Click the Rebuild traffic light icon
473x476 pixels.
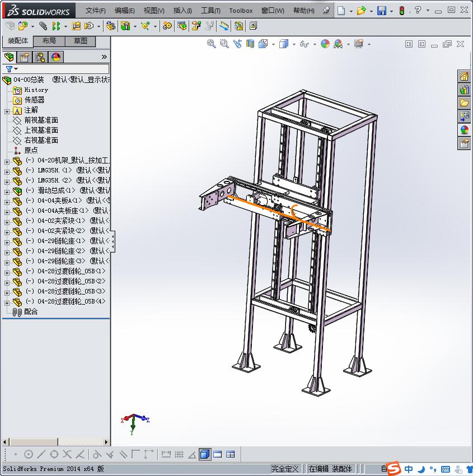coord(402,11)
